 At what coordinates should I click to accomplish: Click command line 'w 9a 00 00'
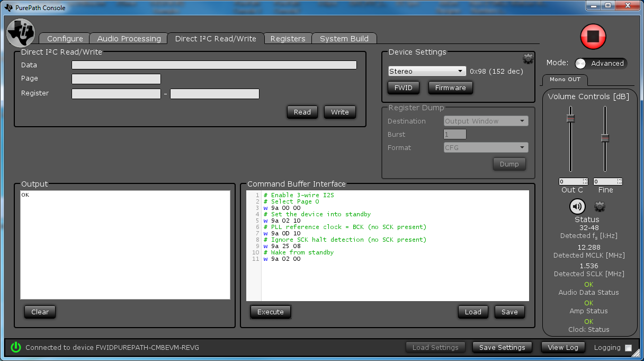(x=282, y=208)
